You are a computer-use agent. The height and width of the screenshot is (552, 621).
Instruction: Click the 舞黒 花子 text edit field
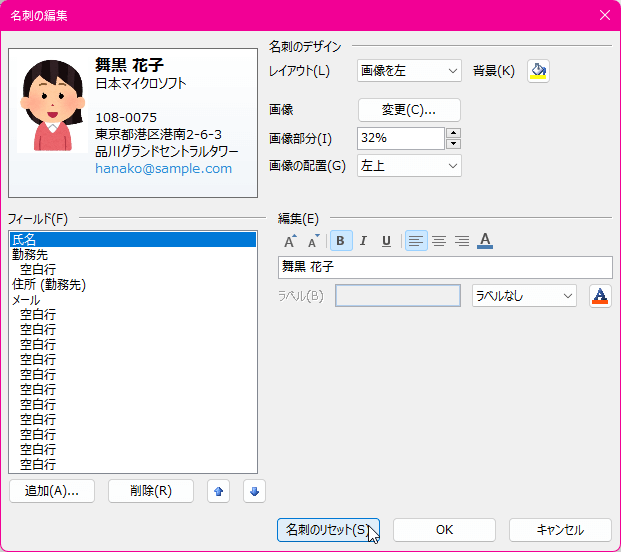(445, 267)
